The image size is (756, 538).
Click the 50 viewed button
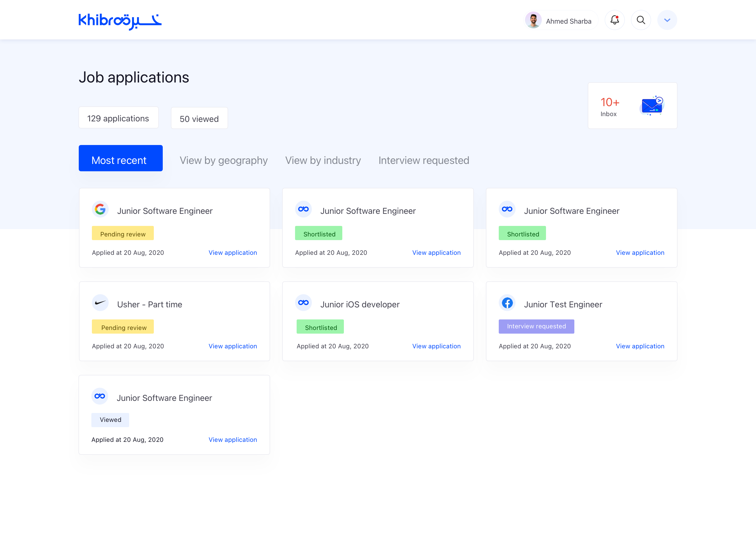(199, 118)
